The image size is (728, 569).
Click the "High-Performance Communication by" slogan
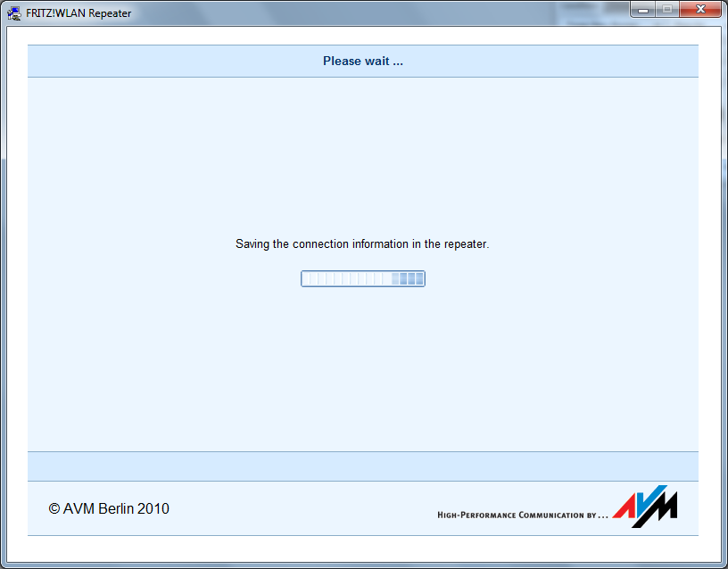point(522,515)
